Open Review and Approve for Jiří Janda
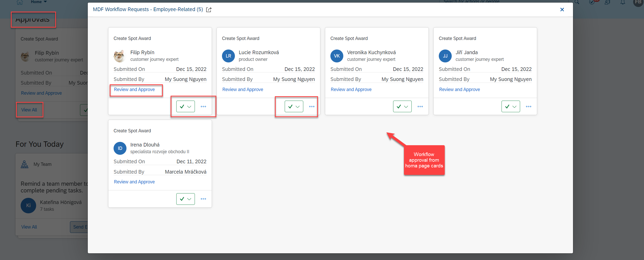 pyautogui.click(x=459, y=90)
